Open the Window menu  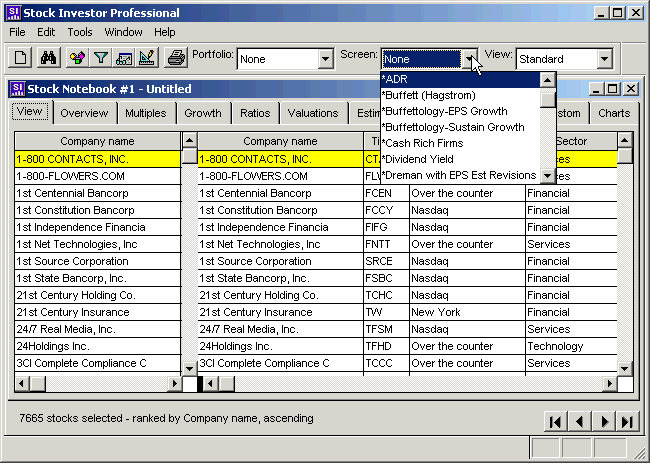point(123,32)
